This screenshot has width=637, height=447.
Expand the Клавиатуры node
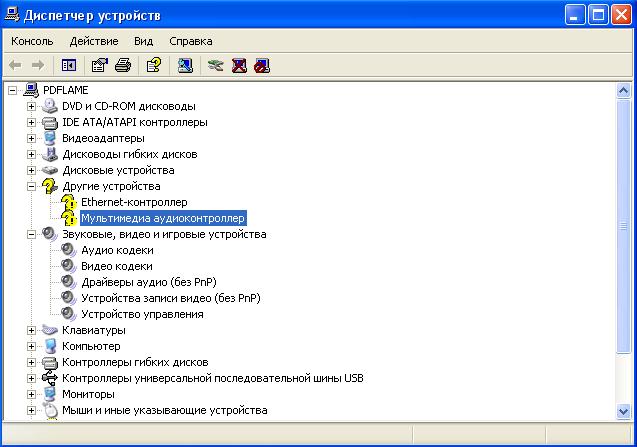(x=31, y=330)
